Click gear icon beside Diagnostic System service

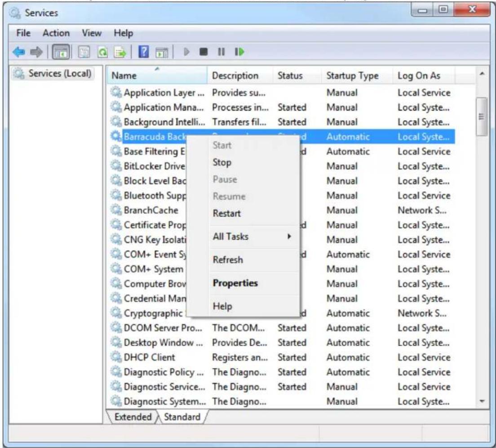point(116,401)
